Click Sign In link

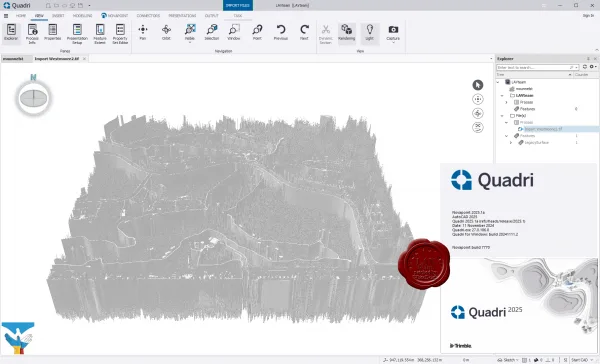coord(588,16)
